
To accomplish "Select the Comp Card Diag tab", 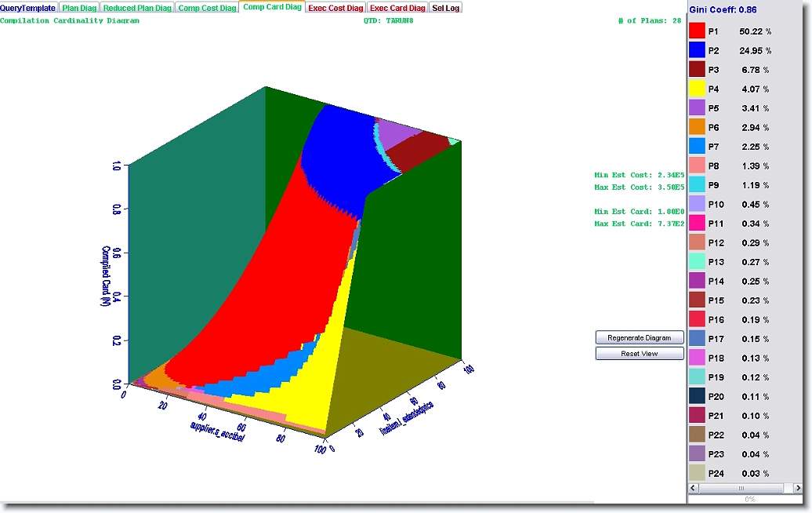I will 272,7.
